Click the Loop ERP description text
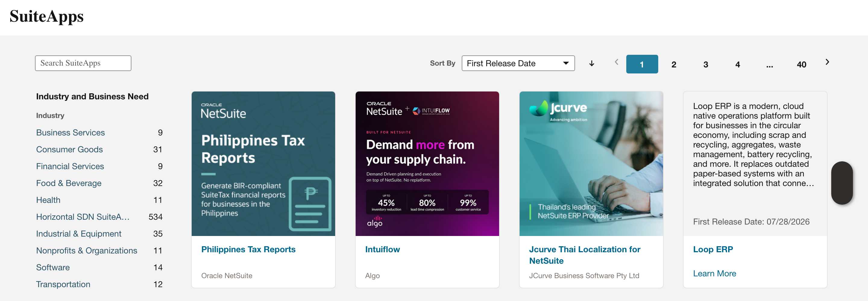Viewport: 868px width, 301px height. click(753, 145)
